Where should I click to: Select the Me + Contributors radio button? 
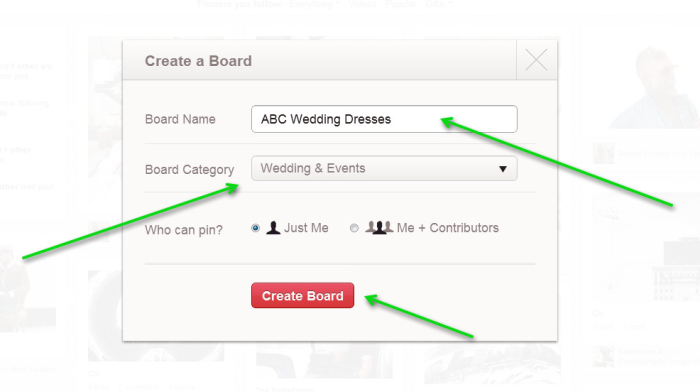354,228
